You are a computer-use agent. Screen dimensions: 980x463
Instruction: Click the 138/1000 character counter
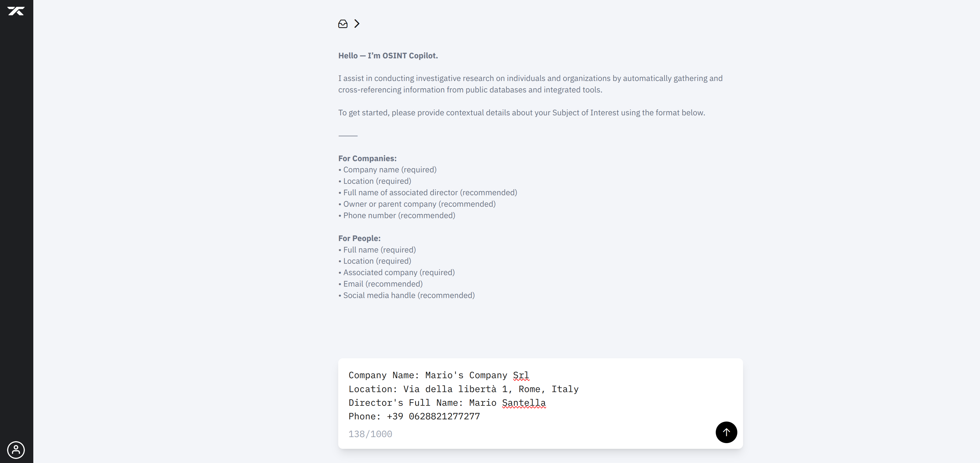coord(370,434)
